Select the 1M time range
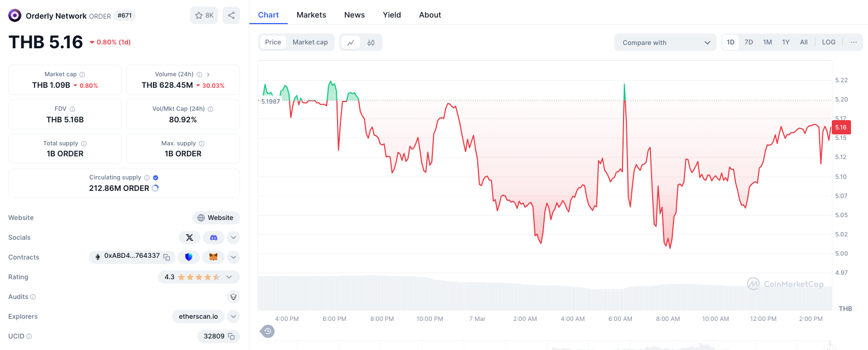The width and height of the screenshot is (868, 350). pos(767,42)
